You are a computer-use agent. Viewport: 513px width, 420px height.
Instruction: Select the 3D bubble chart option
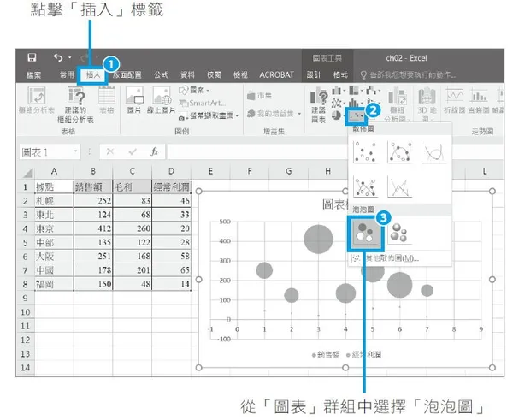399,233
